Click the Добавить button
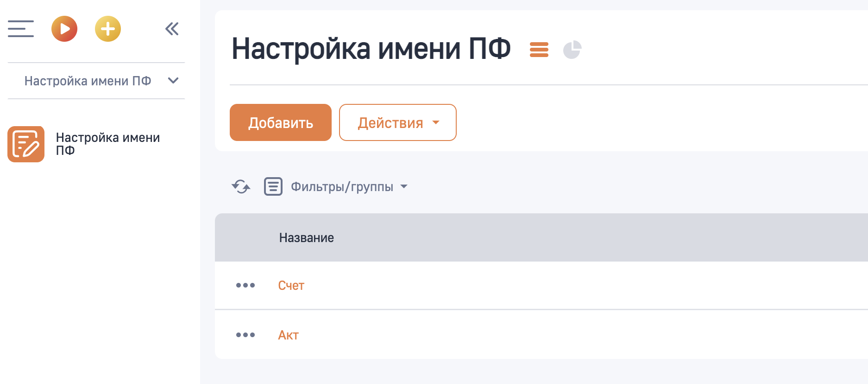Viewport: 868px width, 384px height. click(x=280, y=122)
